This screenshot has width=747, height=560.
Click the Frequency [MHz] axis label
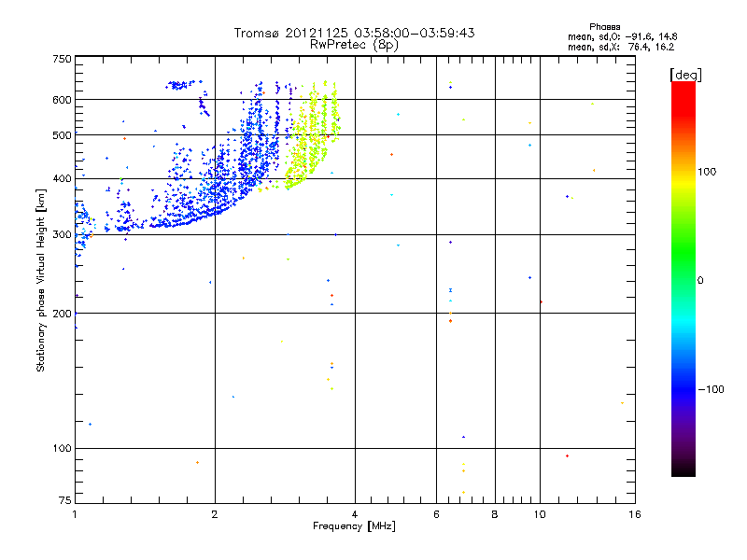[354, 526]
